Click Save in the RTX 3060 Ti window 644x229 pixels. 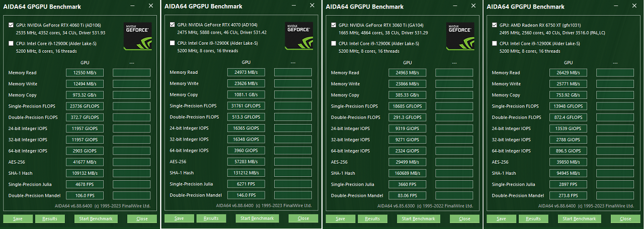tap(340, 218)
